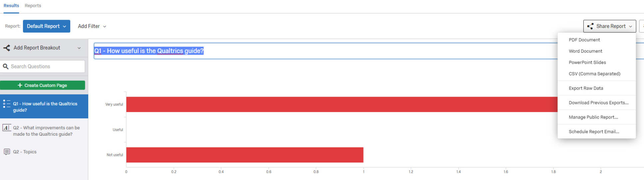Click the Search Questions input field
The width and height of the screenshot is (644, 180).
[x=47, y=66]
